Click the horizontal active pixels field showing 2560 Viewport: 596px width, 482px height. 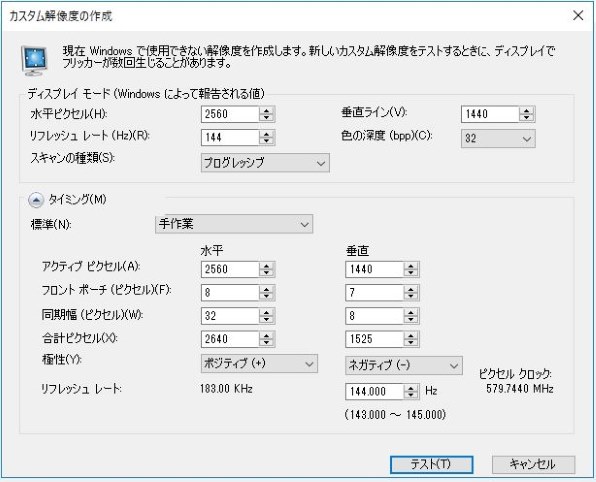(230, 270)
